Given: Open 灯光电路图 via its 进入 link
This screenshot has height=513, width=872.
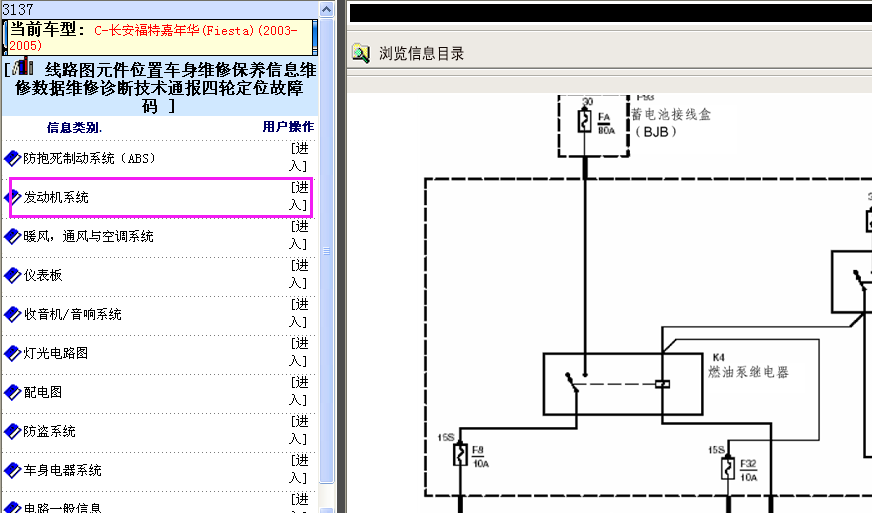Looking at the screenshot, I should (299, 352).
